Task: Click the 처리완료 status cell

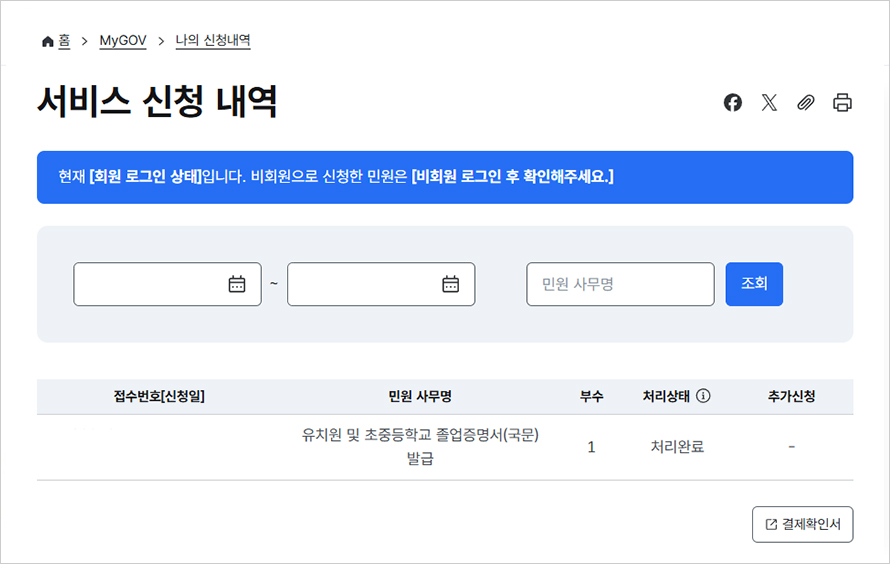Action: coord(677,447)
